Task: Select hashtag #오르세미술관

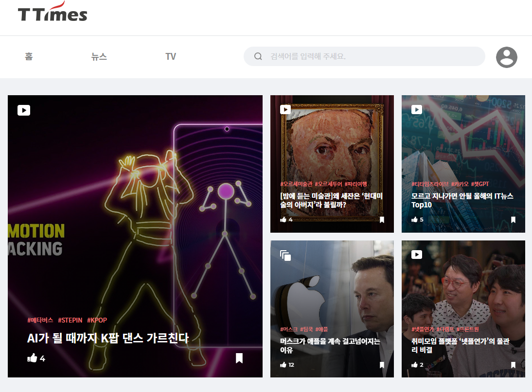Action: (x=296, y=184)
